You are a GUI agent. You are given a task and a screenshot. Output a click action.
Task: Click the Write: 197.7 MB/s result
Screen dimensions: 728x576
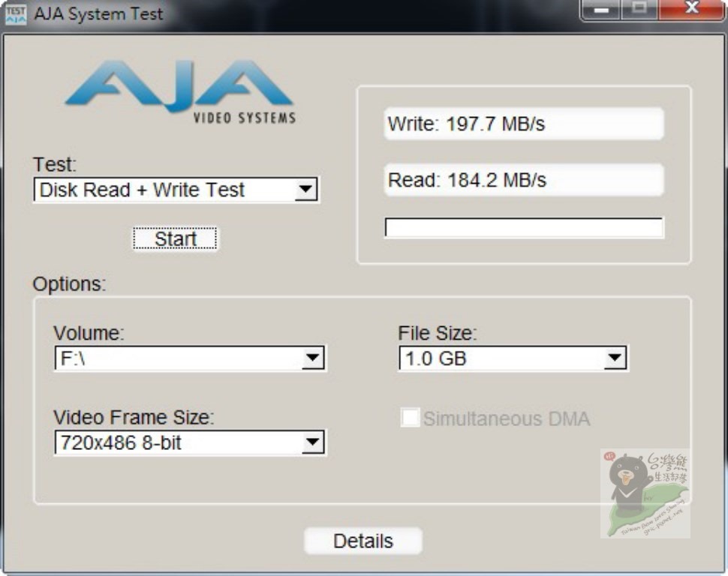(524, 124)
